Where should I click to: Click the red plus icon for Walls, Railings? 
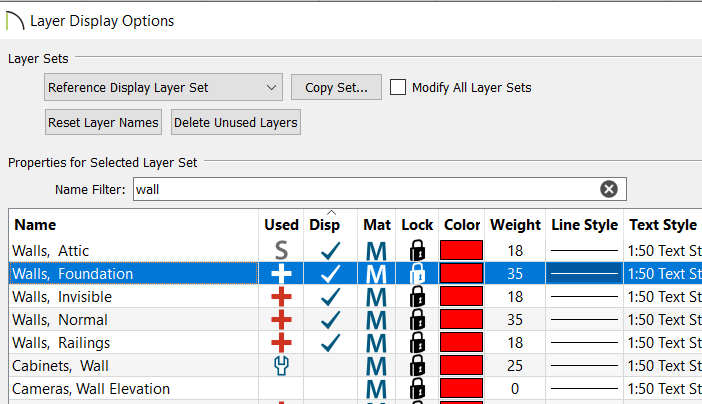281,343
